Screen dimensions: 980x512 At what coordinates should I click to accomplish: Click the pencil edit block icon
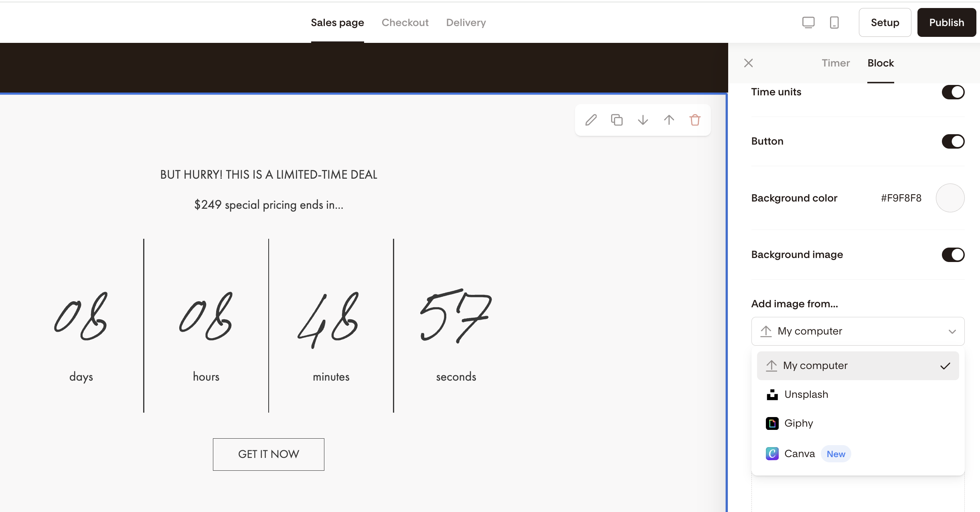591,120
